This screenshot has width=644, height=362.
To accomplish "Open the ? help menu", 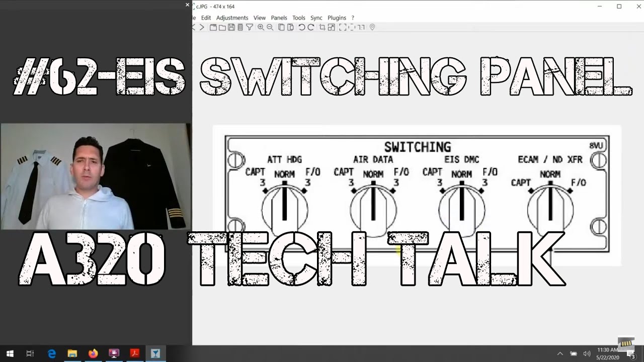I will 353,18.
